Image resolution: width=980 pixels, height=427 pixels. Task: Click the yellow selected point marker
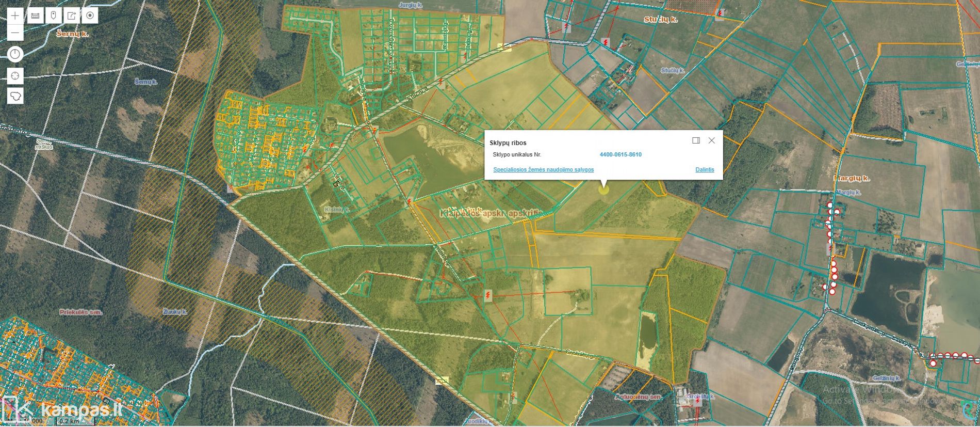point(603,189)
